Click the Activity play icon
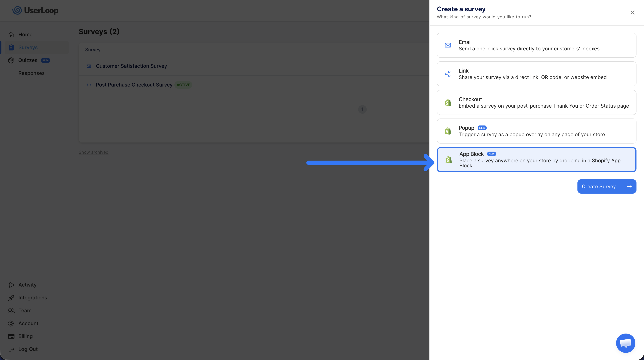This screenshot has height=360, width=644. 11,285
